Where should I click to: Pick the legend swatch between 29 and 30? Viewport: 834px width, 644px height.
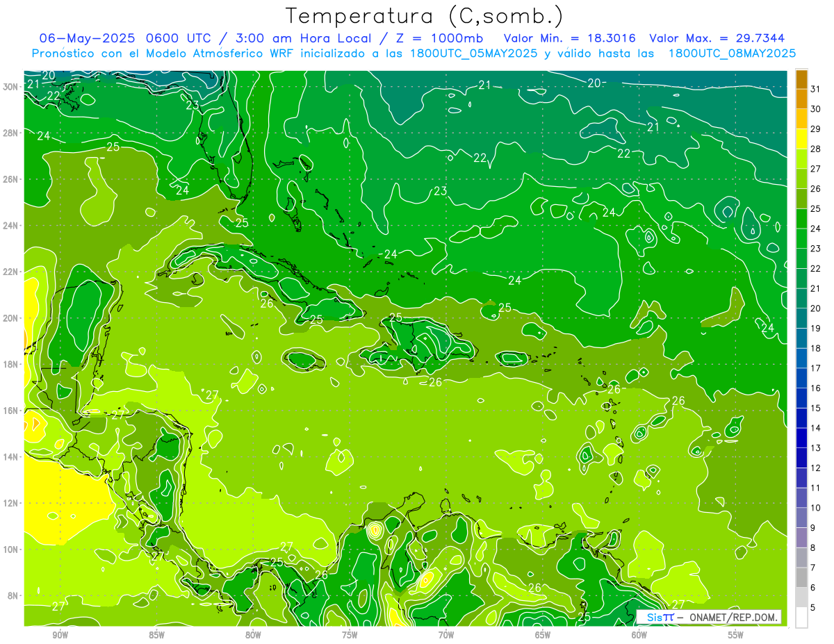pos(801,119)
